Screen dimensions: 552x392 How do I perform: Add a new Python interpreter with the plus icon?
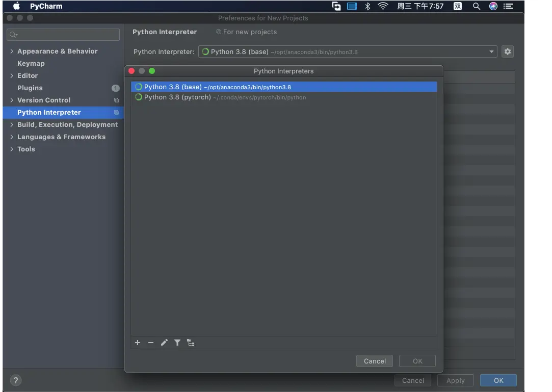137,343
